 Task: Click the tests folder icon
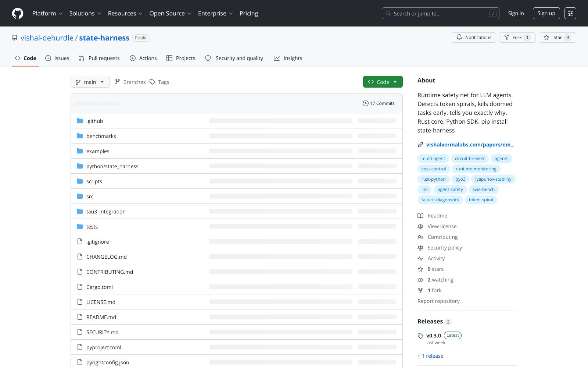tap(80, 226)
